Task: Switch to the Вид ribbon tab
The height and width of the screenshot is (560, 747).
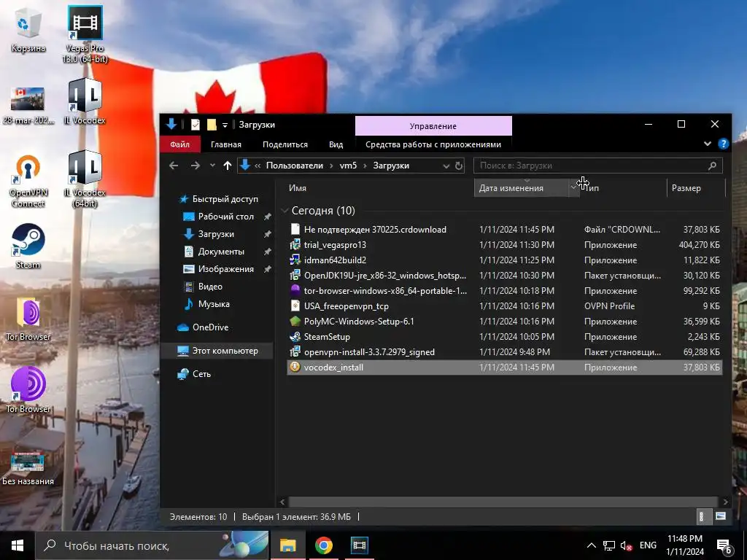Action: pyautogui.click(x=336, y=144)
